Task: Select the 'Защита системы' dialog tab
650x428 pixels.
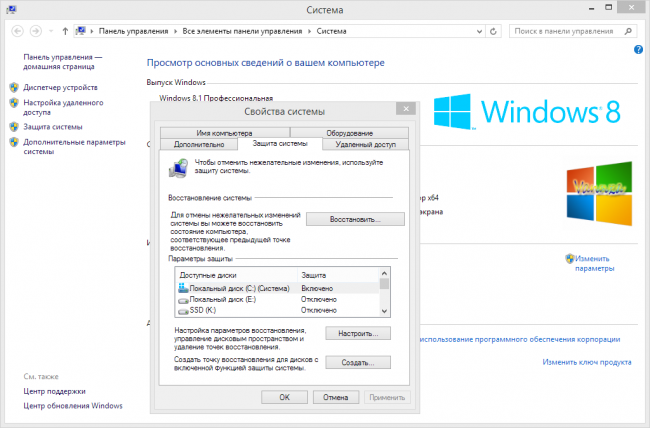Action: (x=280, y=143)
